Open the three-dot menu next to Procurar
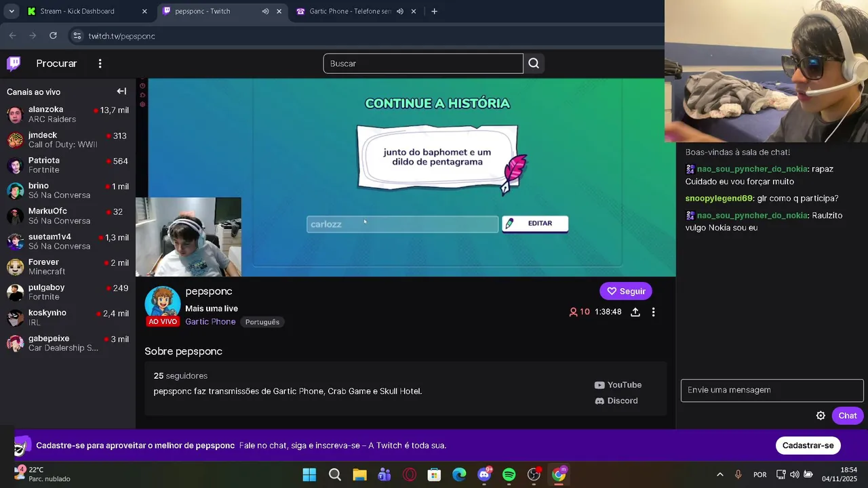 point(100,64)
